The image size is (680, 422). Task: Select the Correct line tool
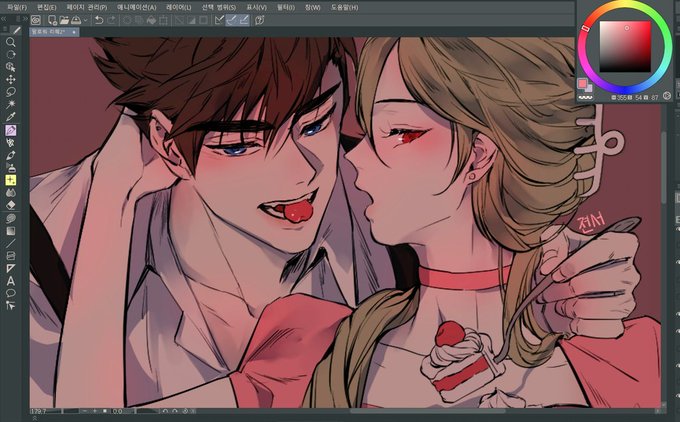point(11,306)
